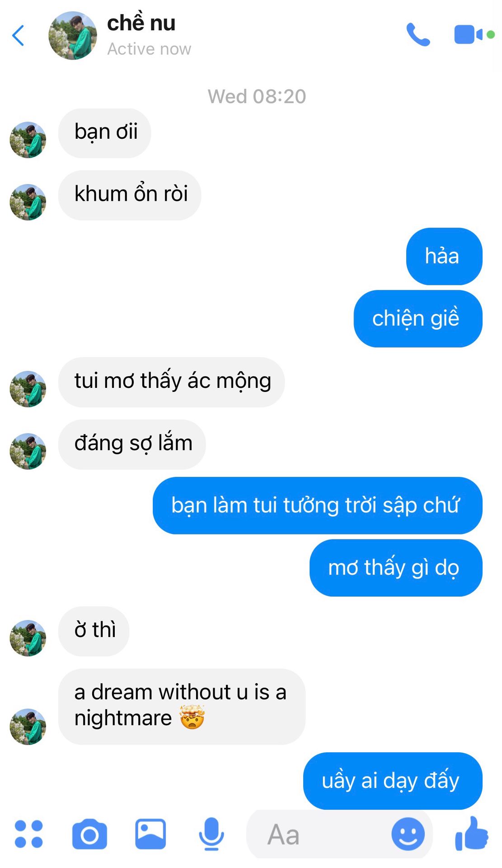Viewport: 502px width, 868px height.
Task: Start a voice call with chề nu
Action: point(418,35)
